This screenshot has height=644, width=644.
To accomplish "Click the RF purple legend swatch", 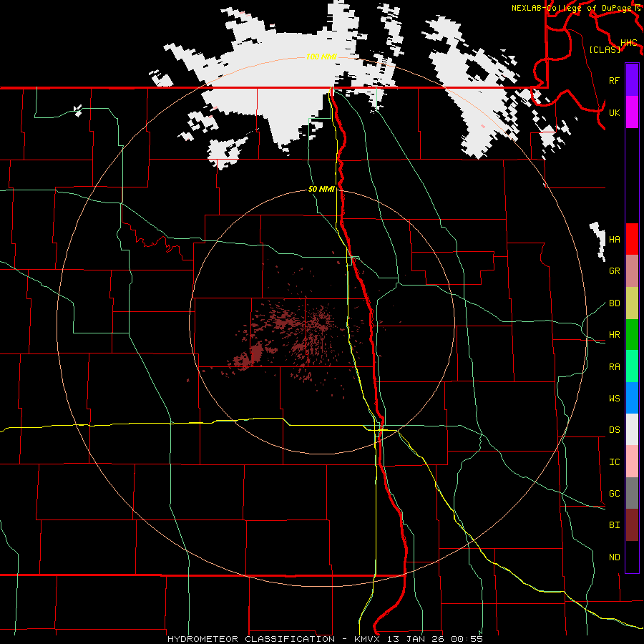I will coord(632,80).
